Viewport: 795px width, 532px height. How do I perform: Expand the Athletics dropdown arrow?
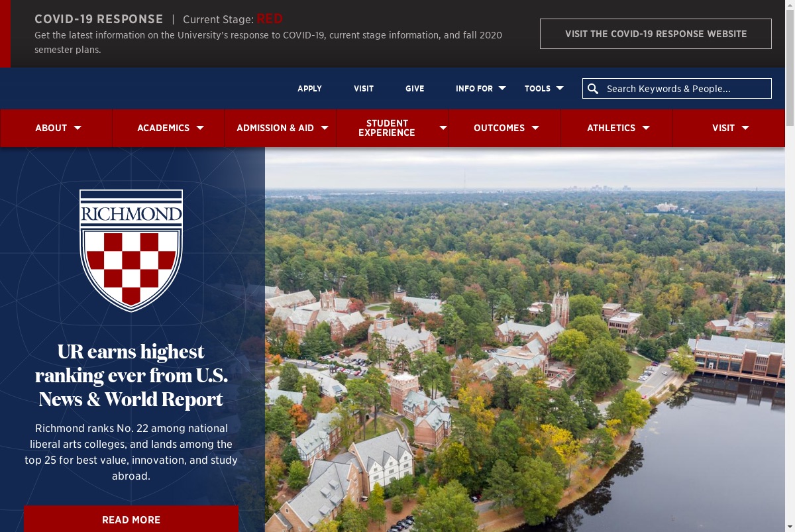[x=646, y=128]
